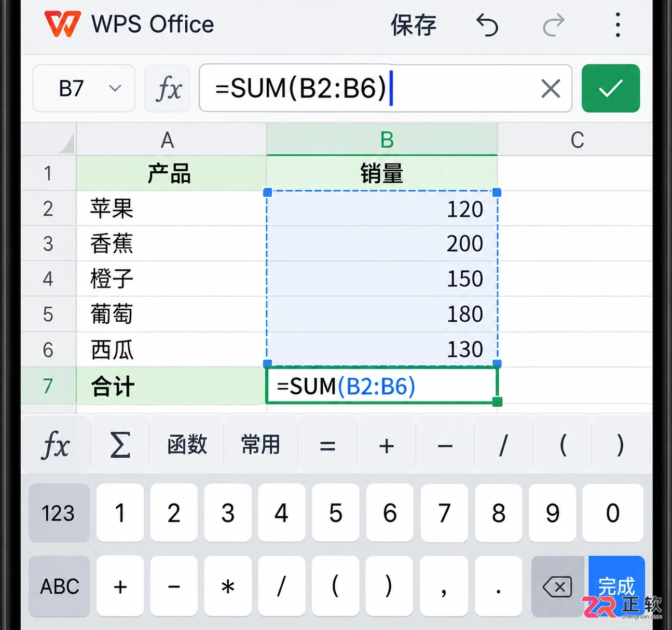Switch to the ABC letter keyboard
Image resolution: width=672 pixels, height=630 pixels.
[59, 586]
